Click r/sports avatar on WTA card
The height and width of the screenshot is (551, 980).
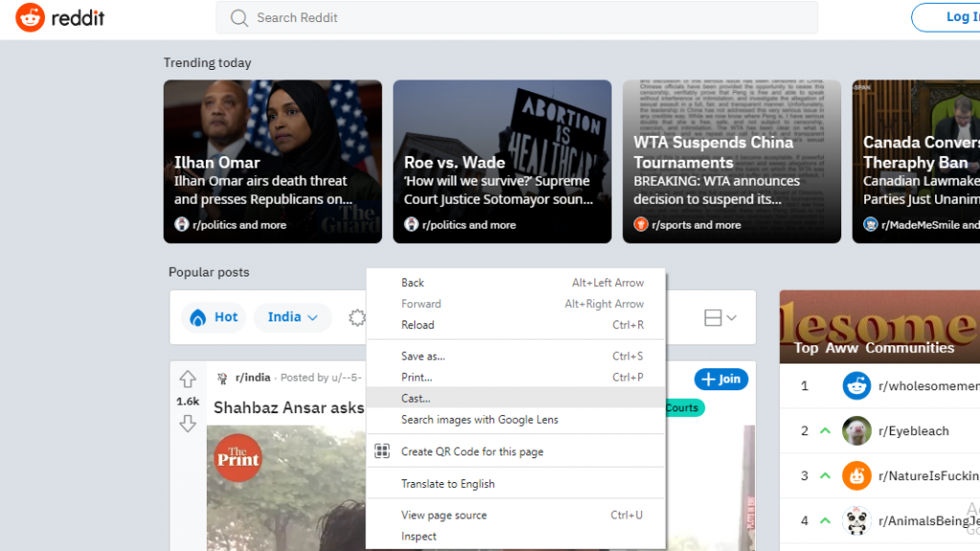(640, 224)
